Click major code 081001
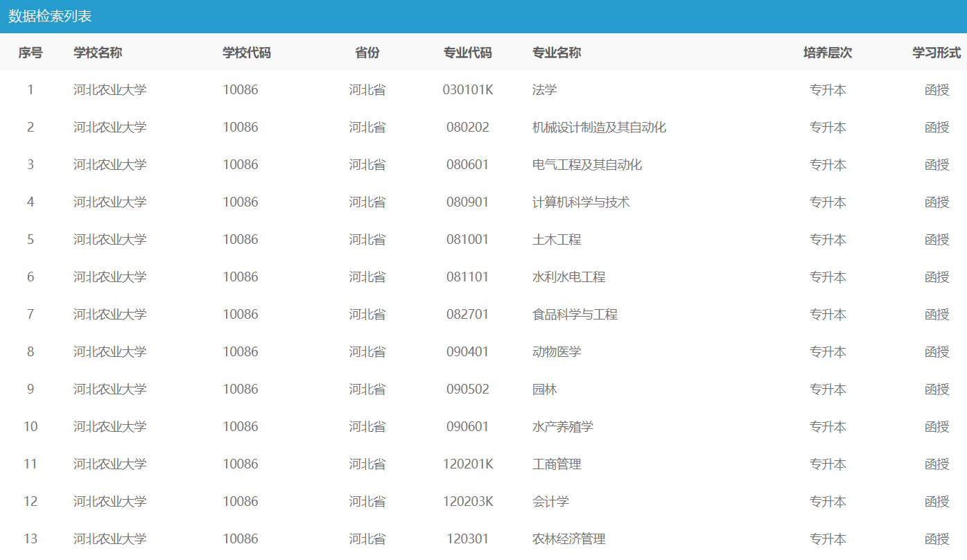 click(x=468, y=240)
